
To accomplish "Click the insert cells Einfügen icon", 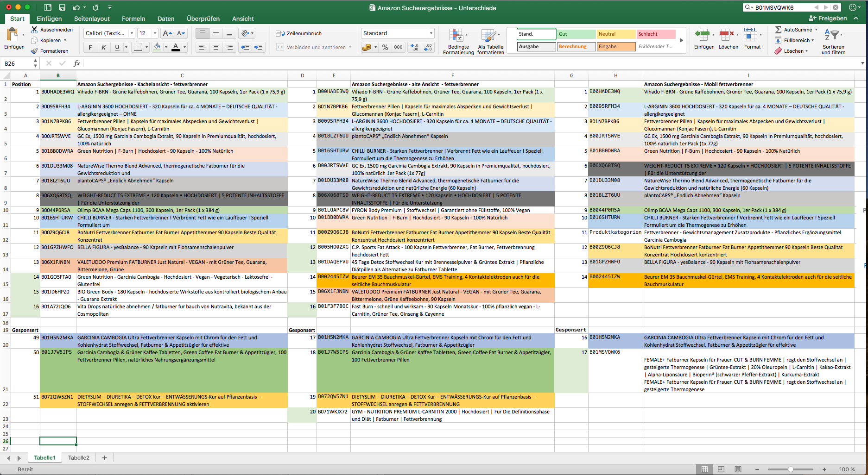I will point(703,34).
